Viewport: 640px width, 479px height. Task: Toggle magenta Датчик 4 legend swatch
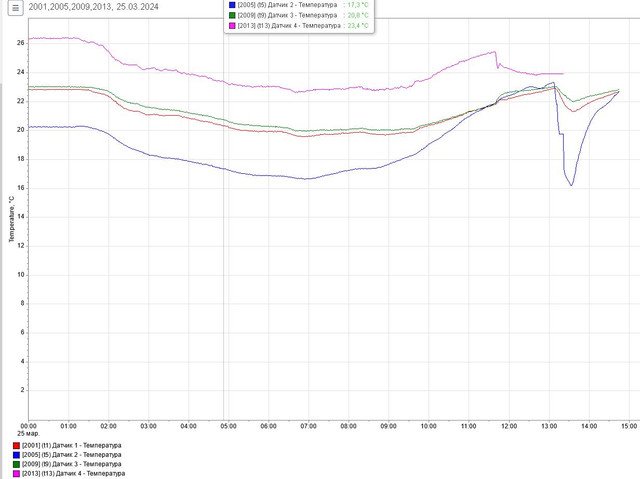[16, 474]
